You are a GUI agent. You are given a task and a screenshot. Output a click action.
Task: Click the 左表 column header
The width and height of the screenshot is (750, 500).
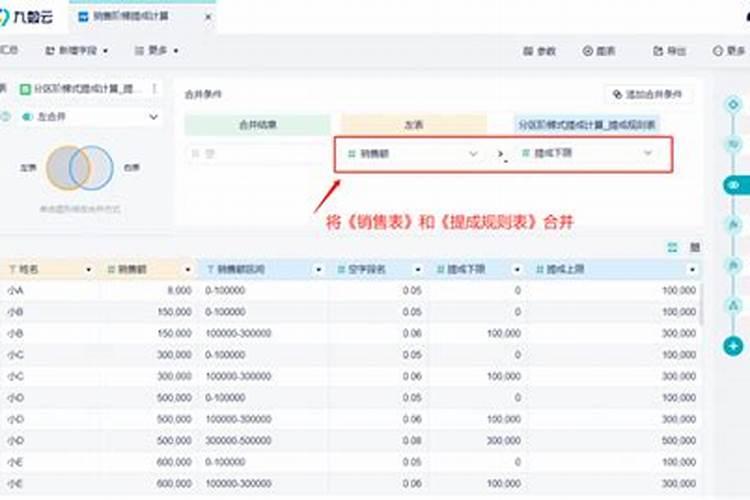414,125
